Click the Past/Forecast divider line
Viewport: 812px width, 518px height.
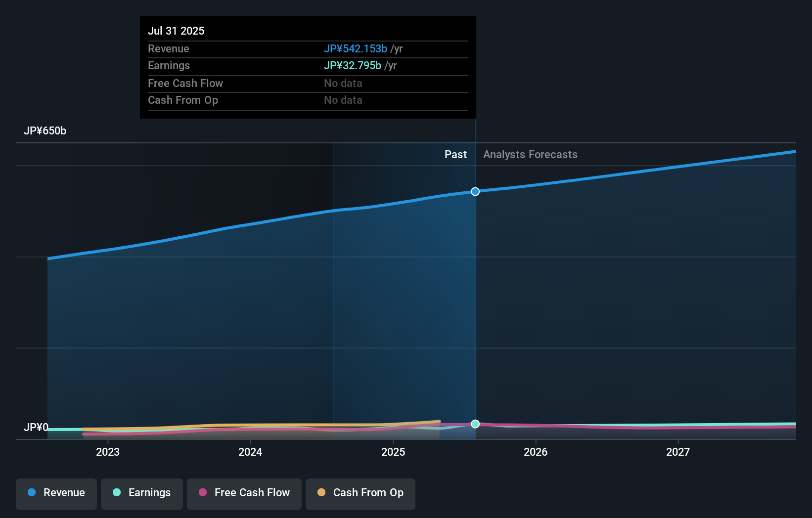pyautogui.click(x=475, y=297)
